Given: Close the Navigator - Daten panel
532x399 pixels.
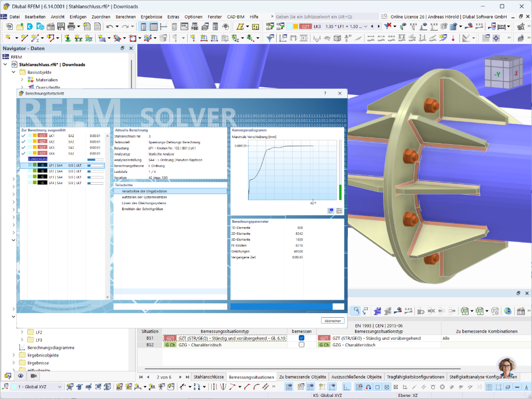Looking at the screenshot, I should point(131,48).
